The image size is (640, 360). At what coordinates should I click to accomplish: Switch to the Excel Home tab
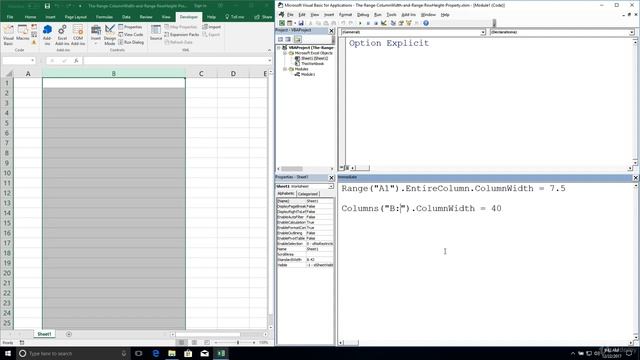point(30,17)
